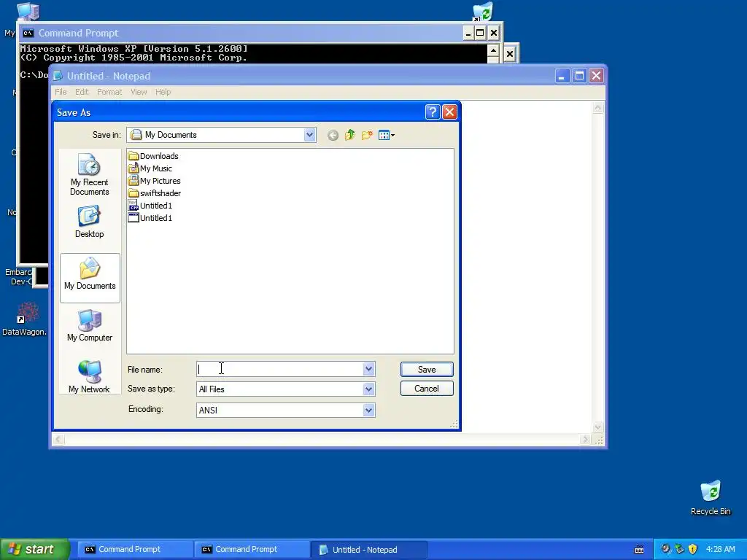Viewport: 747px width, 560px height.
Task: Click the Notepad title bar icon
Action: point(58,76)
